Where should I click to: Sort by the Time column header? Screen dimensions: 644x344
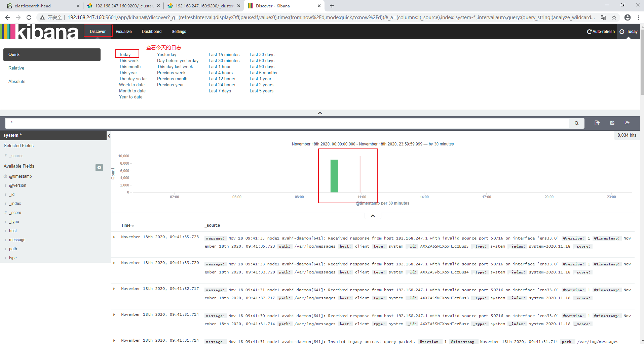click(x=127, y=225)
